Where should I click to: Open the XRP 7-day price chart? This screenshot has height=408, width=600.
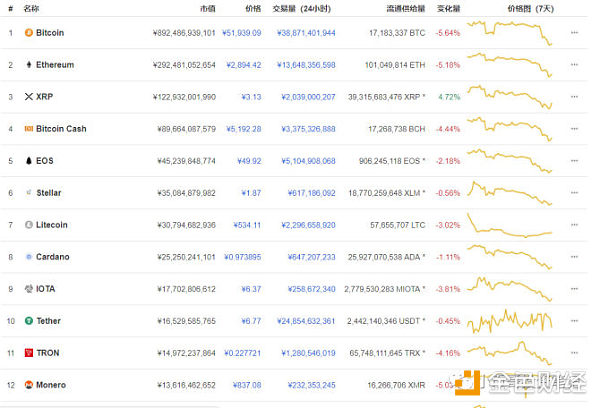(510, 97)
